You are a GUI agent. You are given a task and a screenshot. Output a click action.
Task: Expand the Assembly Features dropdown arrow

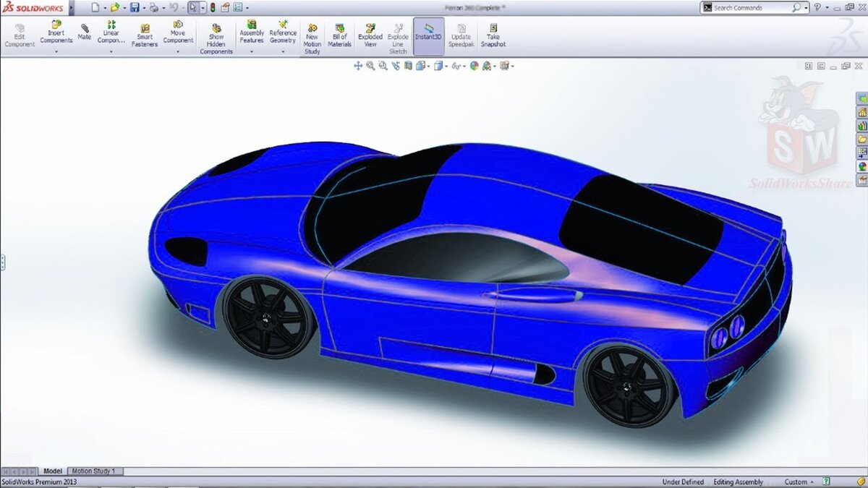pyautogui.click(x=252, y=52)
